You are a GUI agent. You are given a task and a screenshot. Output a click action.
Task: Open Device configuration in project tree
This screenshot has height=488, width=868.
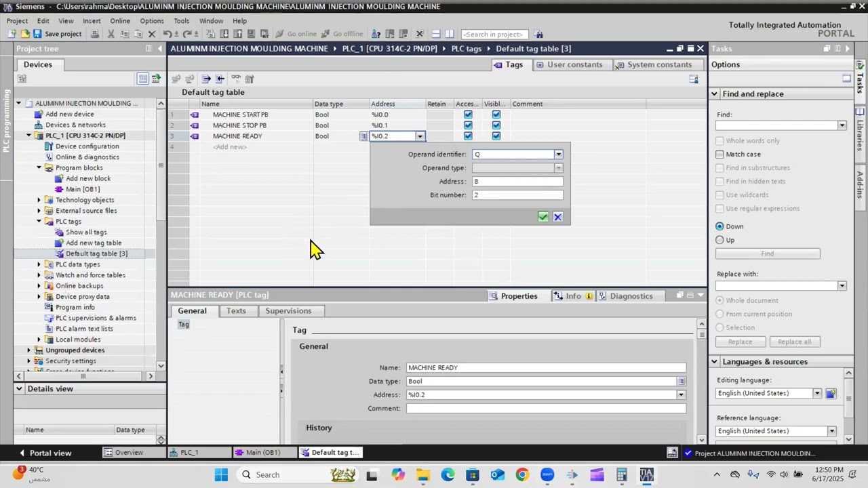click(x=87, y=146)
